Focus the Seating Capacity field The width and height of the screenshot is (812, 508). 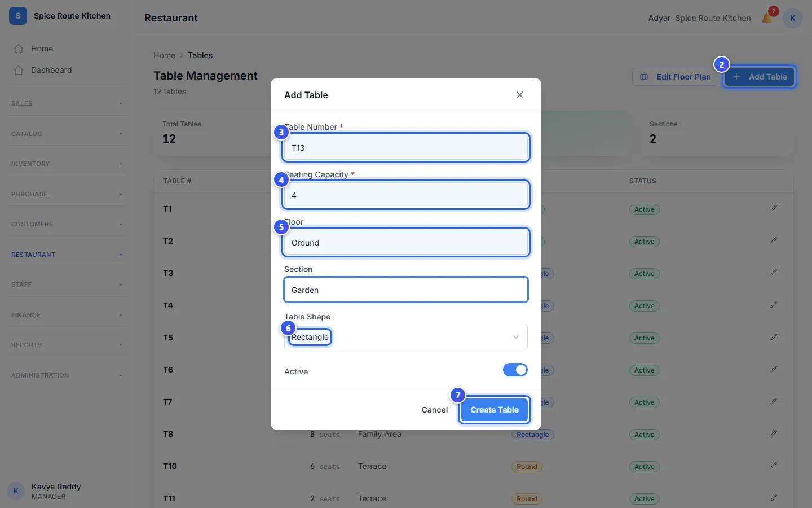(x=406, y=195)
